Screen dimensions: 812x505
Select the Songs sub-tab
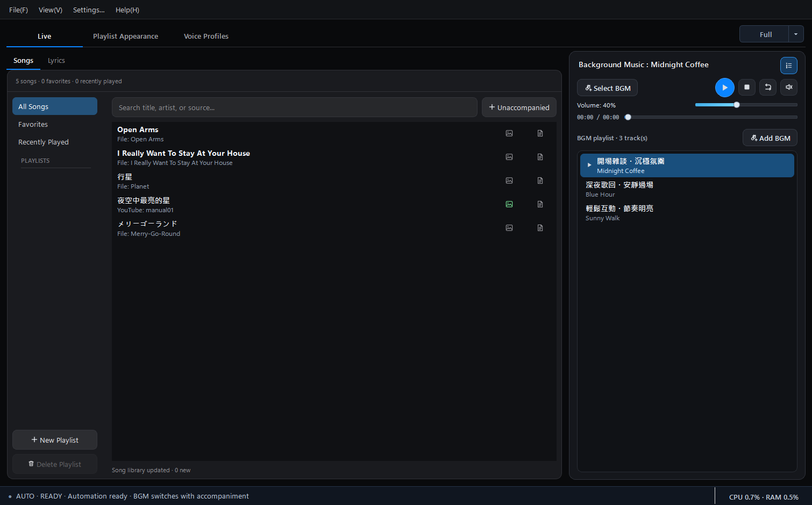coord(23,61)
